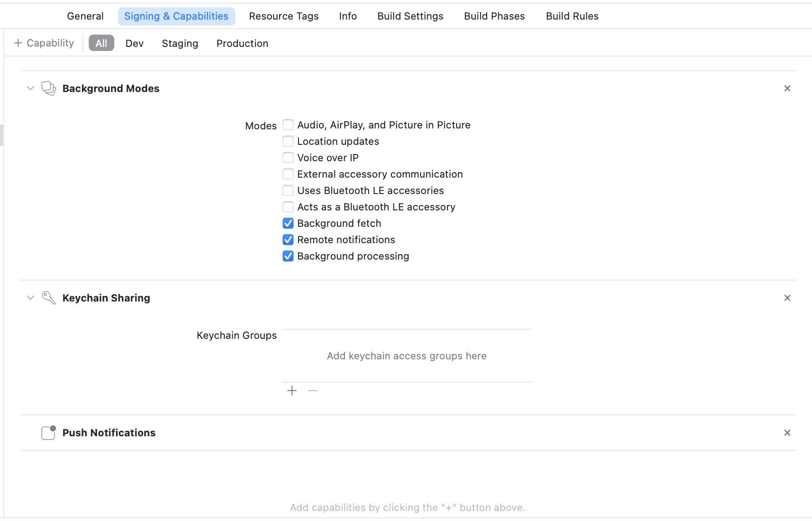
Task: Open the Build Phases tab
Action: click(494, 16)
